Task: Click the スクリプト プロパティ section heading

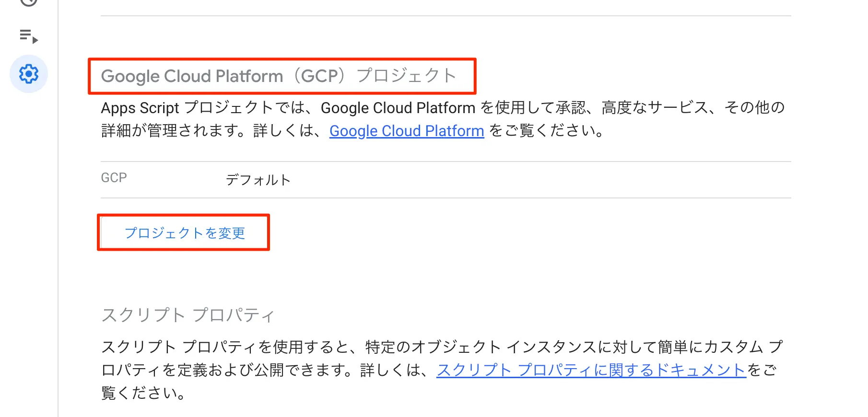Action: (x=188, y=315)
